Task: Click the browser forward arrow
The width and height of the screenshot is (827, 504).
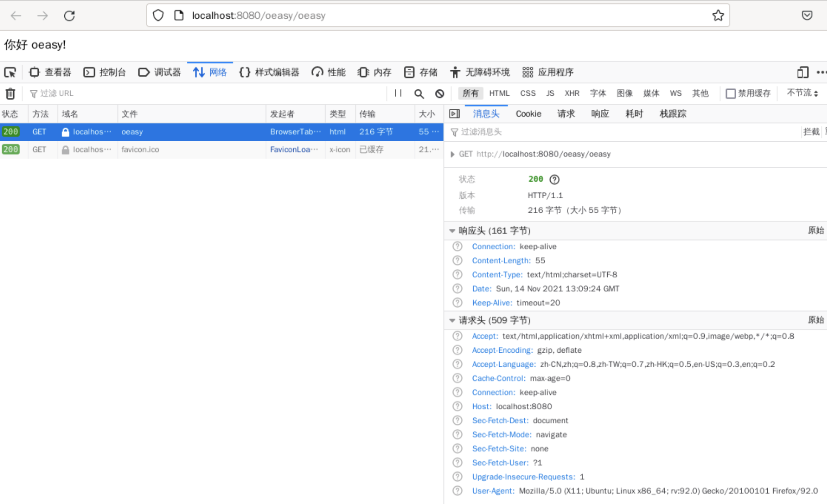Action: coord(42,15)
